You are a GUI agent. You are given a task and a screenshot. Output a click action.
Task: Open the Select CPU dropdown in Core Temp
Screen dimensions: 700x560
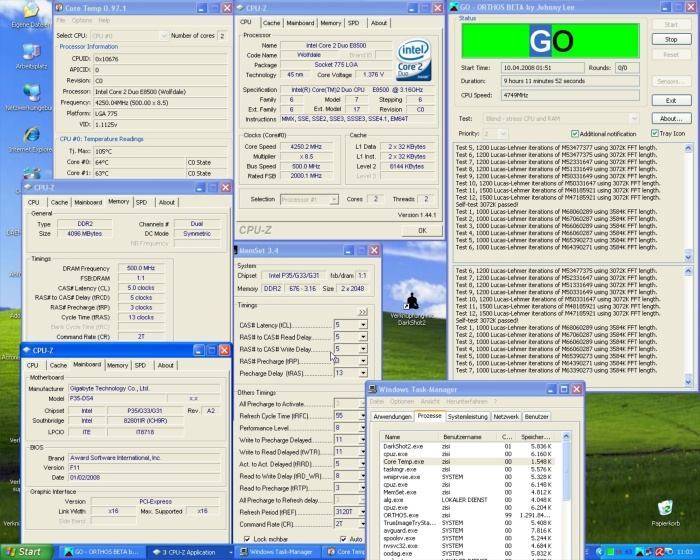pyautogui.click(x=129, y=35)
